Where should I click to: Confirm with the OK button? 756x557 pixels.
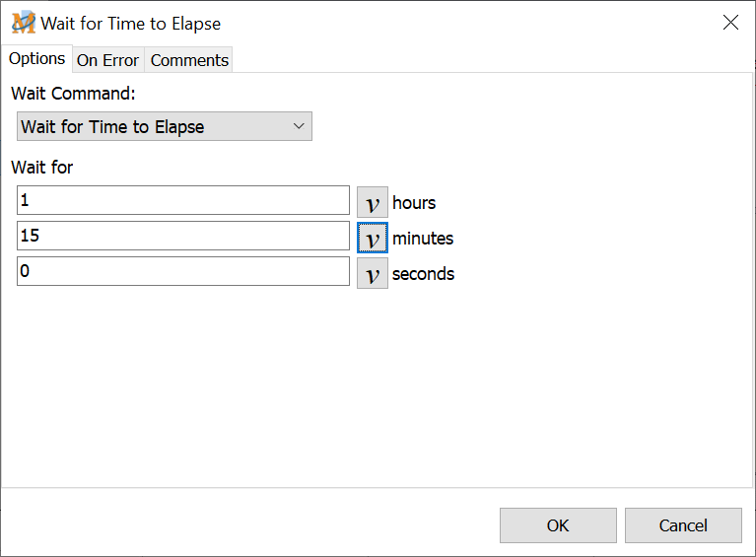pos(558,525)
